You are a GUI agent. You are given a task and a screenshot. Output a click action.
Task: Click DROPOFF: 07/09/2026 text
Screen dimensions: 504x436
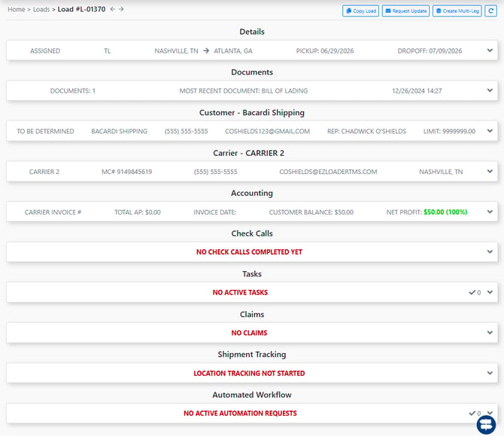(x=430, y=51)
